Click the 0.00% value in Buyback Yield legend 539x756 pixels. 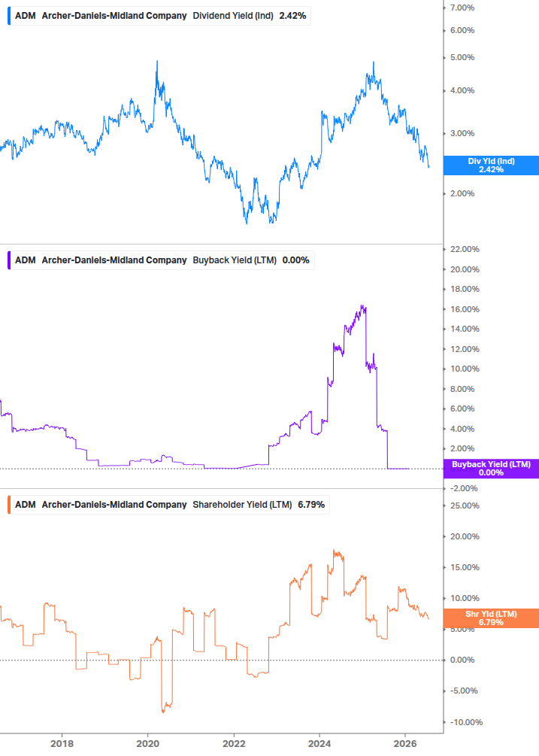295,260
